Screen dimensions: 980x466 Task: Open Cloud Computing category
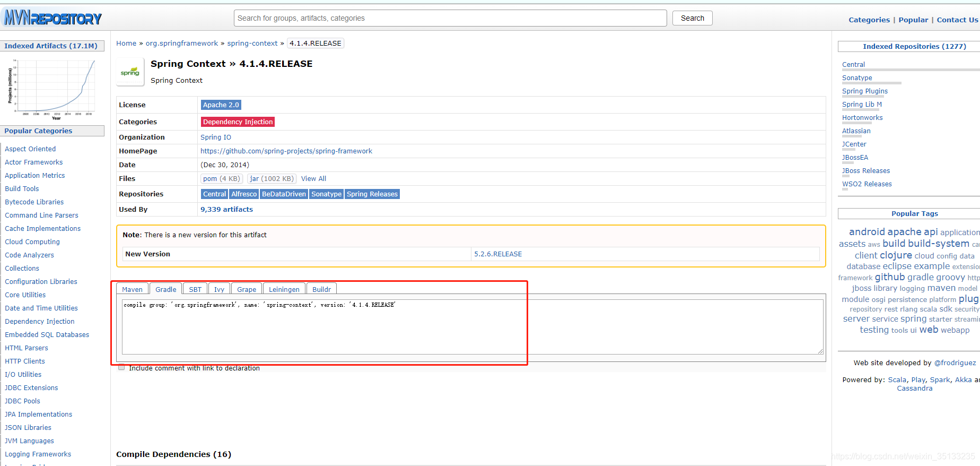tap(32, 242)
